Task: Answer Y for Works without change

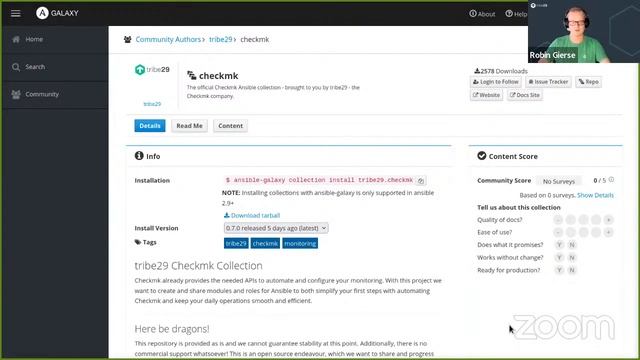Action: pyautogui.click(x=559, y=258)
